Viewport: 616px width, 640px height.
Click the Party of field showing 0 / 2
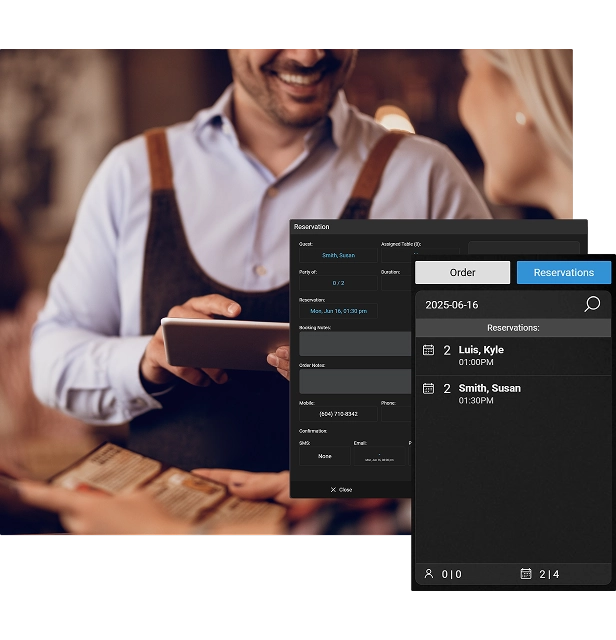[338, 283]
